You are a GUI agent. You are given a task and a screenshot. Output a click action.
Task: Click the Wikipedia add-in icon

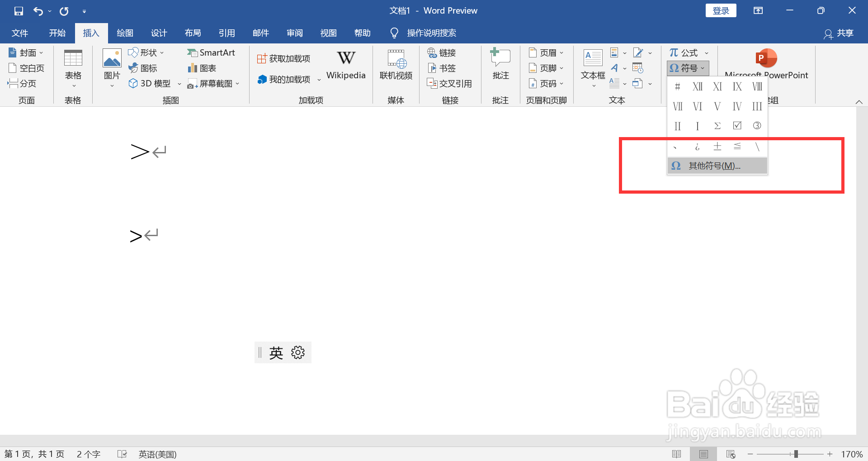345,63
